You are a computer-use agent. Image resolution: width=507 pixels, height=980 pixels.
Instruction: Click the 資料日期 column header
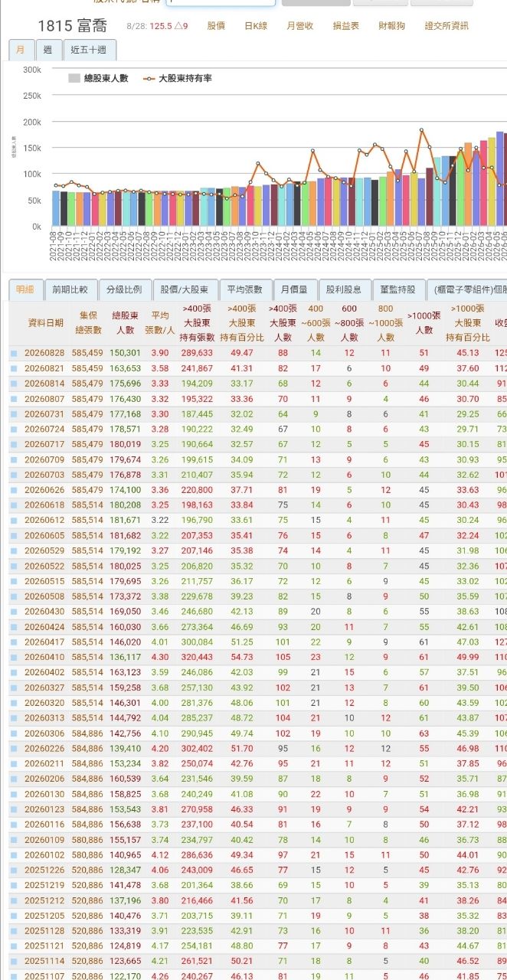click(x=46, y=322)
